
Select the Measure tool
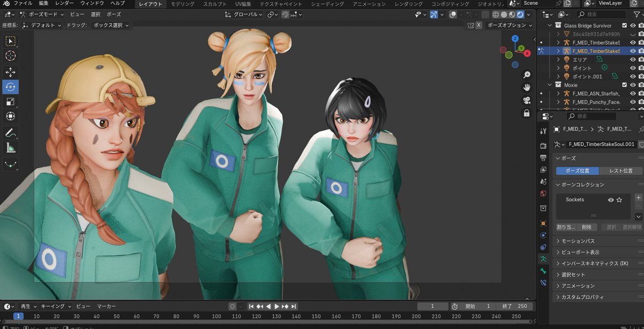10,147
